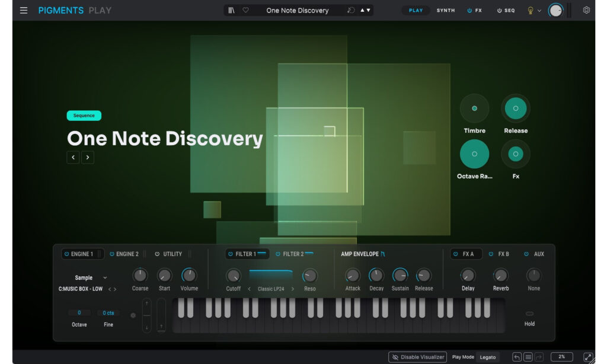Open the hamburger main menu
The width and height of the screenshot is (607, 364).
tap(24, 11)
